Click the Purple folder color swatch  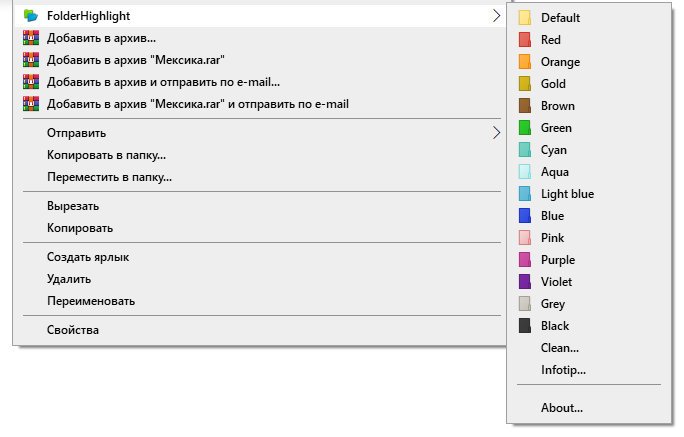tap(525, 260)
